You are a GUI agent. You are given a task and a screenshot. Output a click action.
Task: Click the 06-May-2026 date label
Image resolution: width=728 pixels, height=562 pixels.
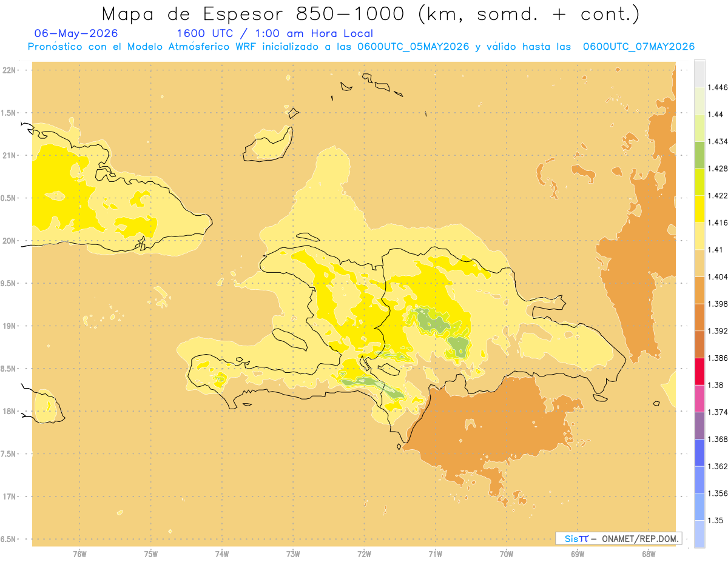pyautogui.click(x=76, y=33)
